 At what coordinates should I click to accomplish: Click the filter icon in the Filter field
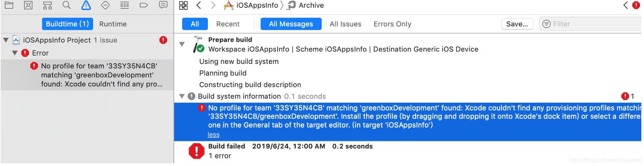tap(546, 24)
